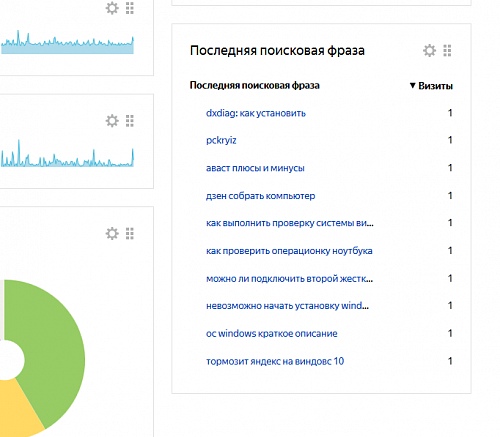Click drag handle of search phrase widget
The width and height of the screenshot is (500, 437).
447,51
